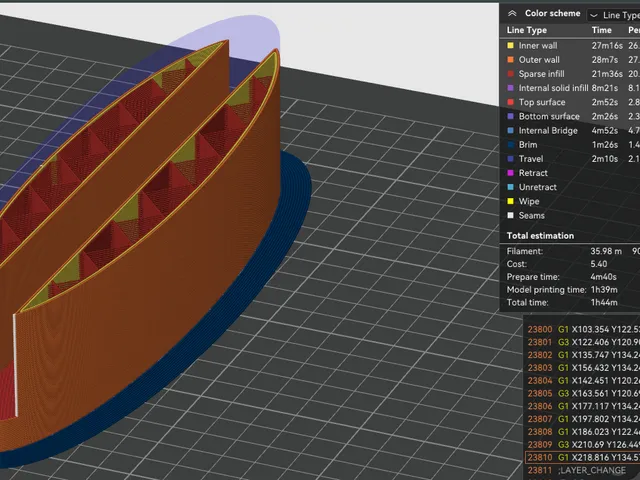Screen dimensions: 640x480
Task: Toggle Internal solid infill line type
Action: point(553,88)
